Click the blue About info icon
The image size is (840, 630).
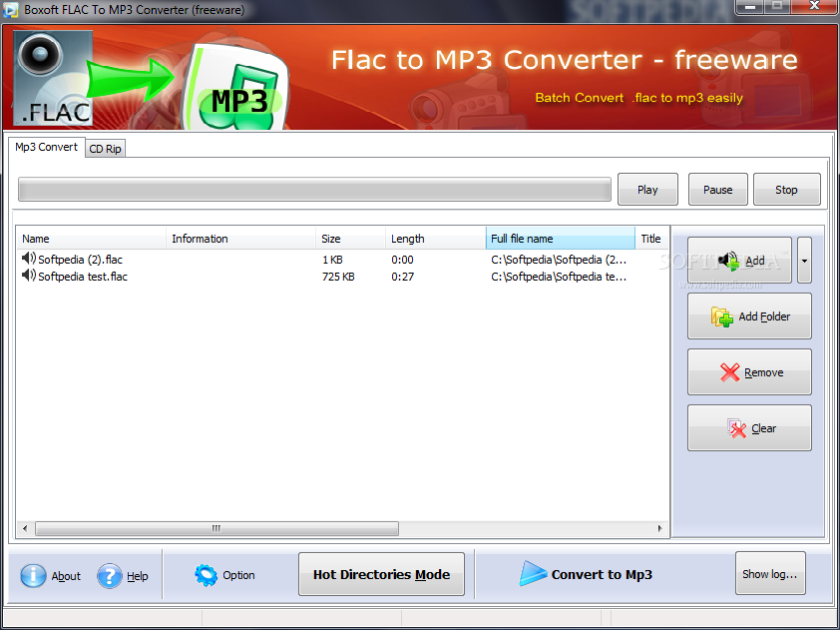coord(33,575)
